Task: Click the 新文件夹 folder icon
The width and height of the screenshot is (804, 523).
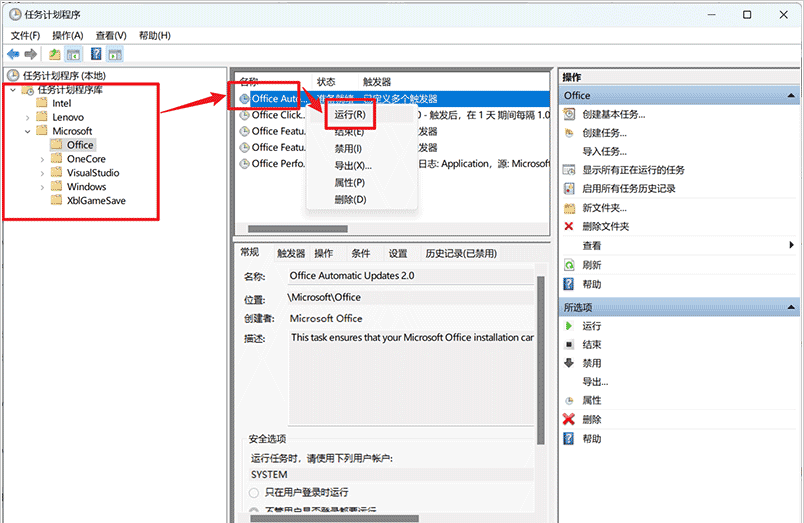Action: [569, 208]
